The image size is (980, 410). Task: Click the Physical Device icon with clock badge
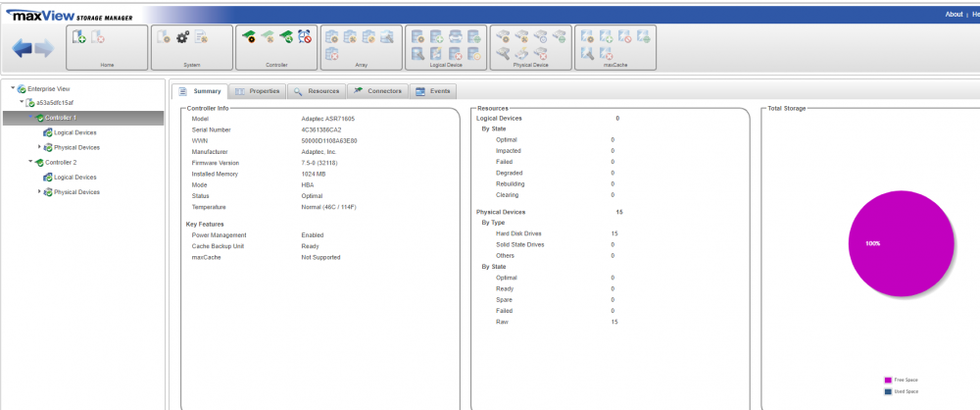(x=541, y=37)
